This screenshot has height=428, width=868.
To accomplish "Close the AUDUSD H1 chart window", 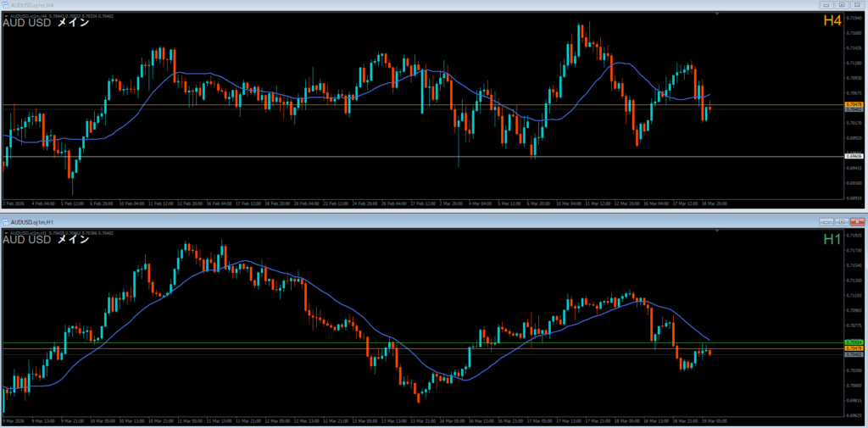I will point(856,221).
